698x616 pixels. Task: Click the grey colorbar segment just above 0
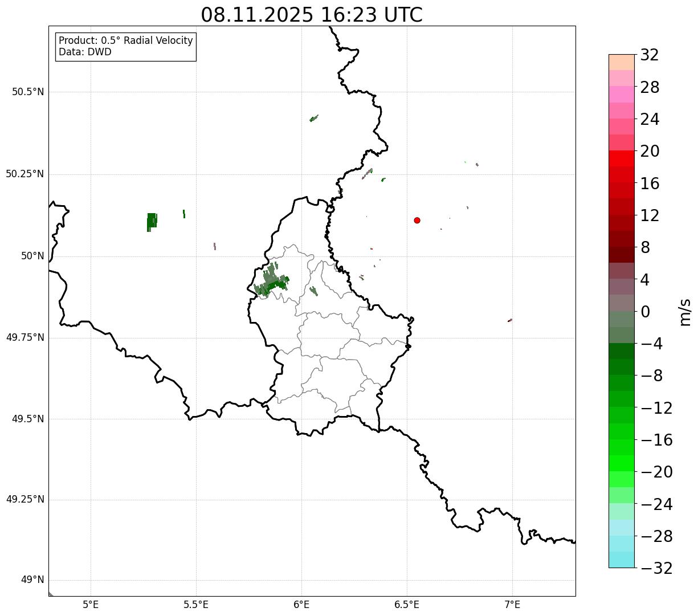pos(621,303)
